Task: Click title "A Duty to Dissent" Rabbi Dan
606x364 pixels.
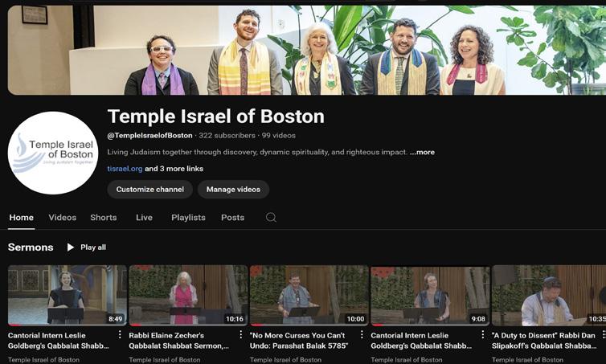Action: 544,341
